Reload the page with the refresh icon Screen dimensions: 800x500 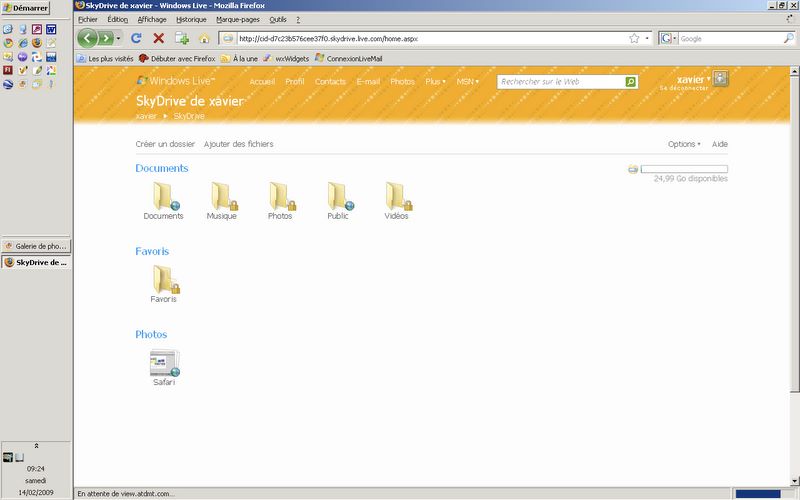coord(136,38)
